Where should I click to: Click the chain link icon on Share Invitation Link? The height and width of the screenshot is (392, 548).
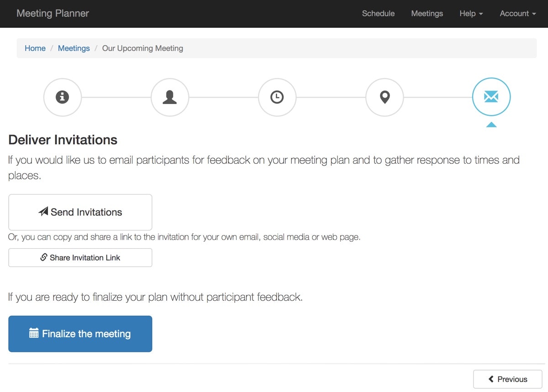coord(43,257)
